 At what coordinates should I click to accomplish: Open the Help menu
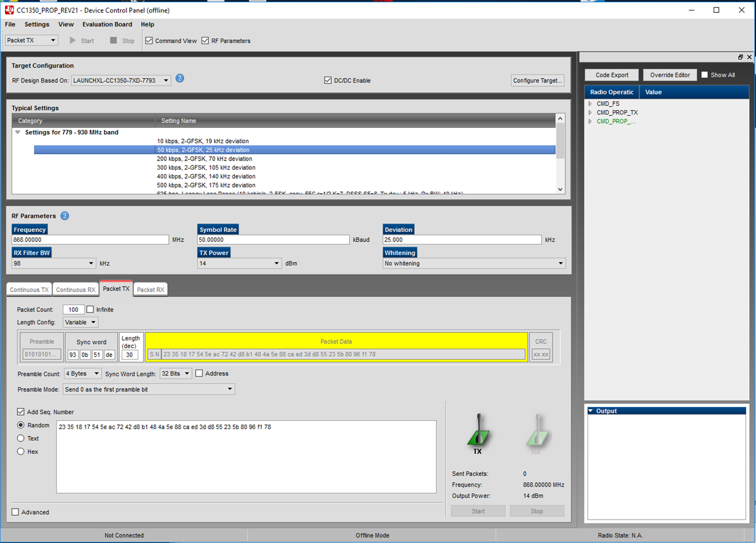pos(148,25)
